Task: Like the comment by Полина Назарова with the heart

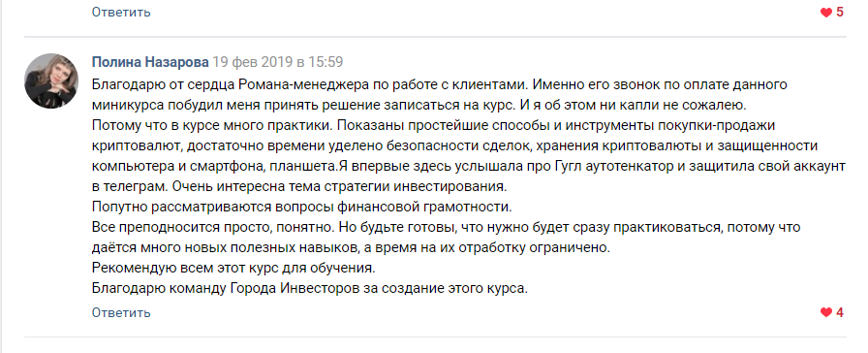Action: (x=826, y=312)
